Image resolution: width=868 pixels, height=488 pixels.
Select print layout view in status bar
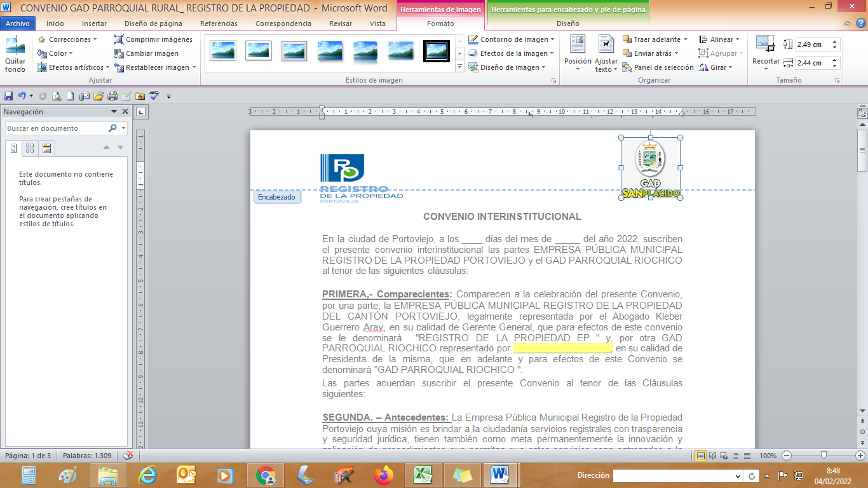pos(700,456)
